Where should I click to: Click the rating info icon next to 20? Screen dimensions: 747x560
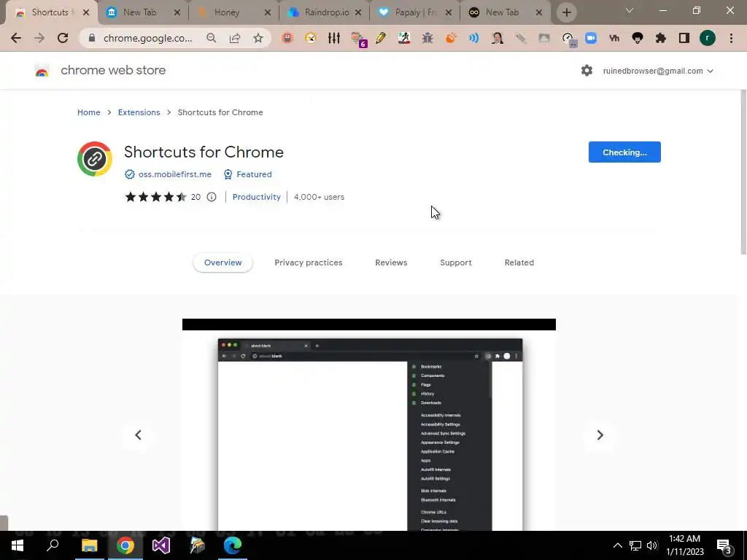(212, 197)
